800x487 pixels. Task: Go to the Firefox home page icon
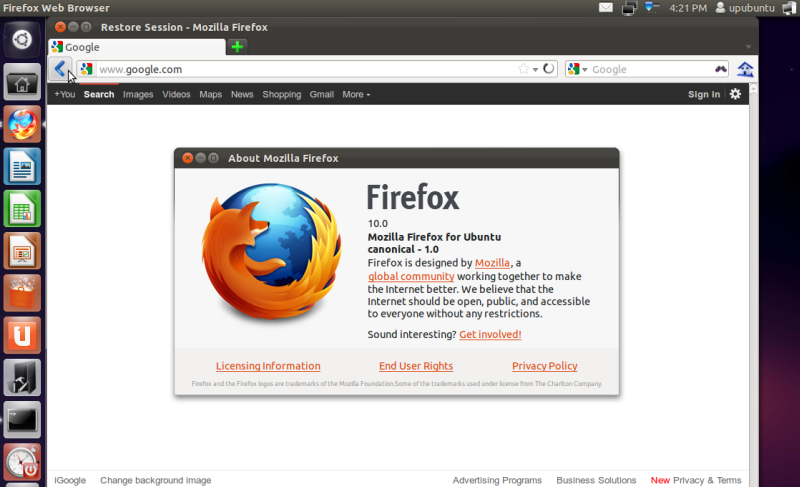[x=745, y=69]
